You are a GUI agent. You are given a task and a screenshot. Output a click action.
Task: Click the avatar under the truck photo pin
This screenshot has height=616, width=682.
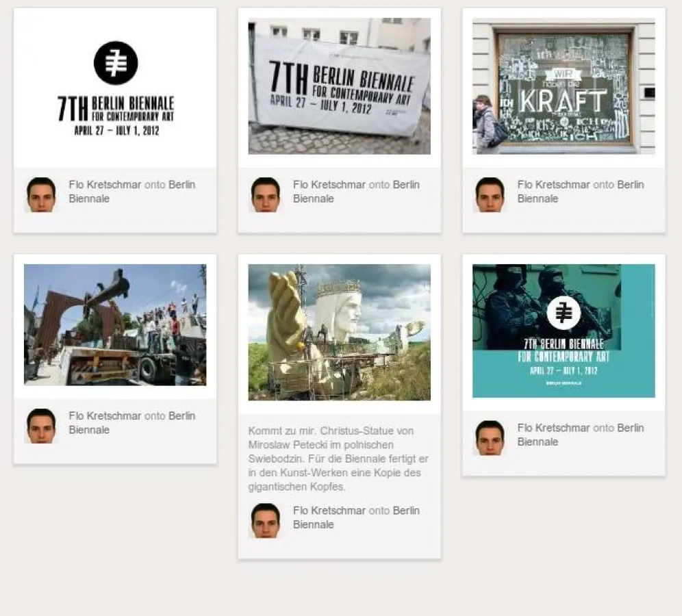pyautogui.click(x=41, y=426)
